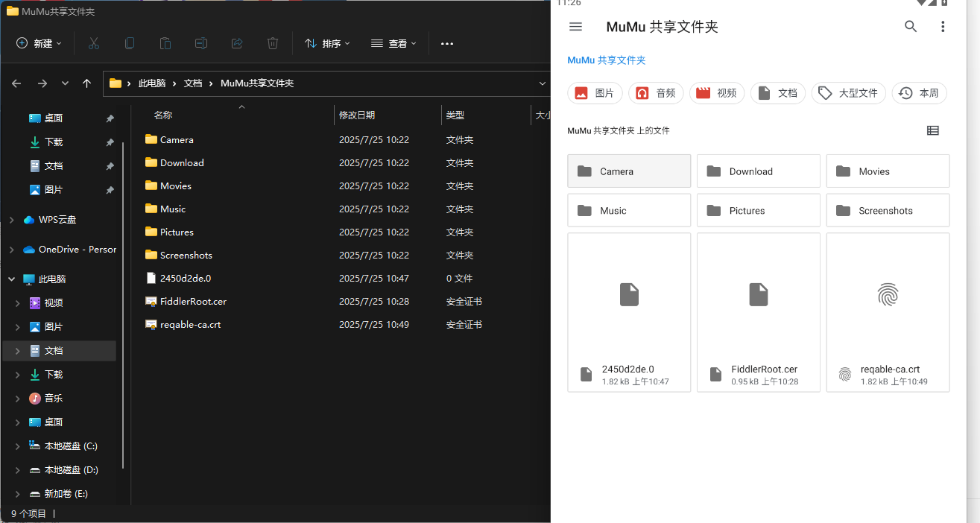The width and height of the screenshot is (980, 523).
Task: Open the Music folder tile in MuMu app
Action: pyautogui.click(x=629, y=211)
